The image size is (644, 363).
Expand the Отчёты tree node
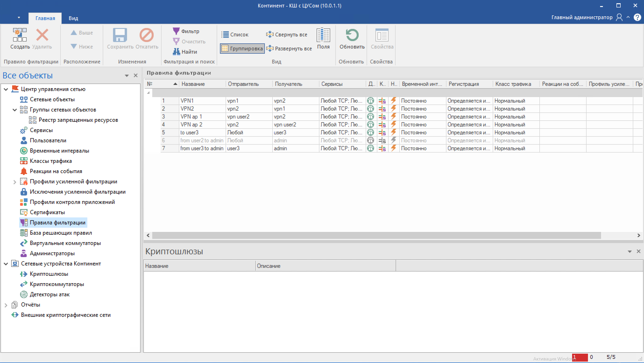(x=6, y=305)
